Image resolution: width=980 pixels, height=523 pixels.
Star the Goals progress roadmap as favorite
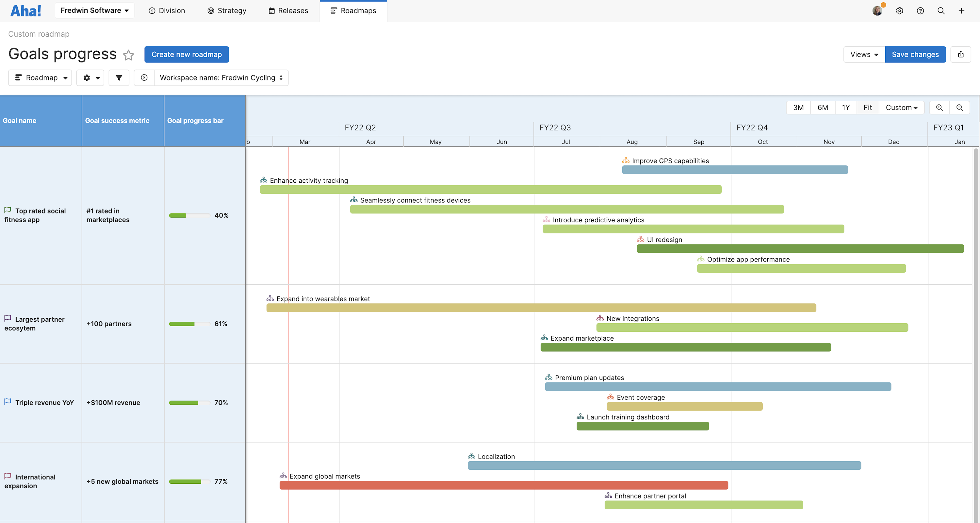click(128, 56)
